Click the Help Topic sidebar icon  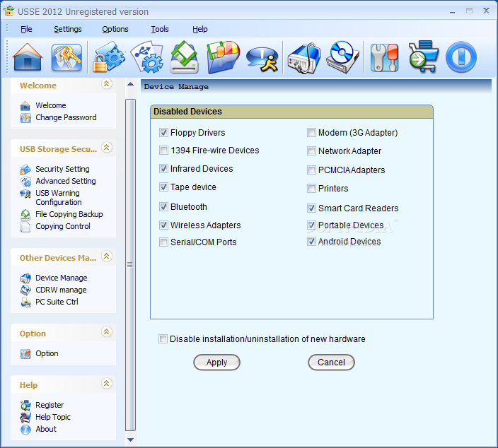click(25, 418)
